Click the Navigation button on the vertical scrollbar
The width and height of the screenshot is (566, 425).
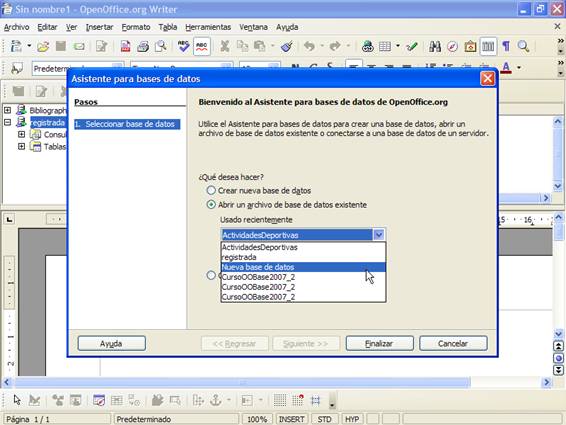coord(558,358)
